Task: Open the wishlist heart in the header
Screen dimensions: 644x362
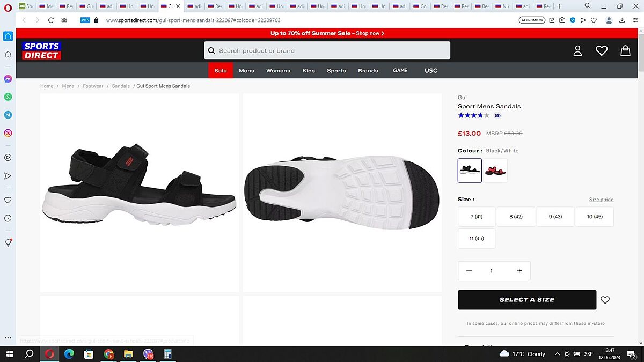Action: click(601, 50)
